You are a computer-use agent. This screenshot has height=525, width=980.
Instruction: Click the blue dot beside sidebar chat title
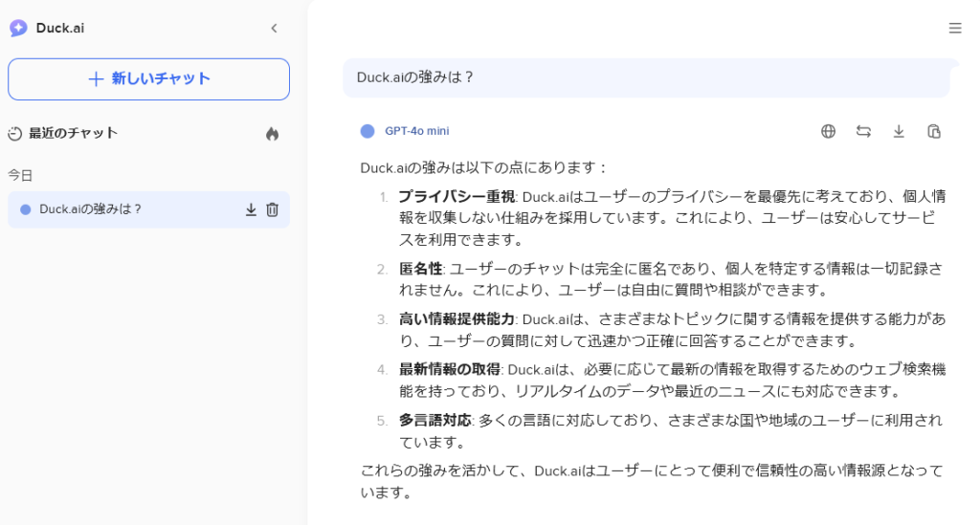(x=26, y=209)
